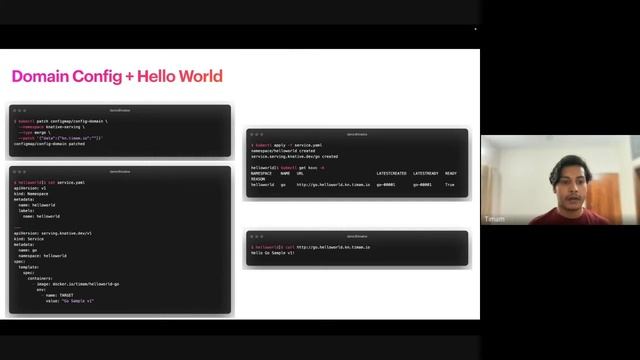640x360 pixels.
Task: Click the '--patch' JSON data line
Action: [60, 138]
